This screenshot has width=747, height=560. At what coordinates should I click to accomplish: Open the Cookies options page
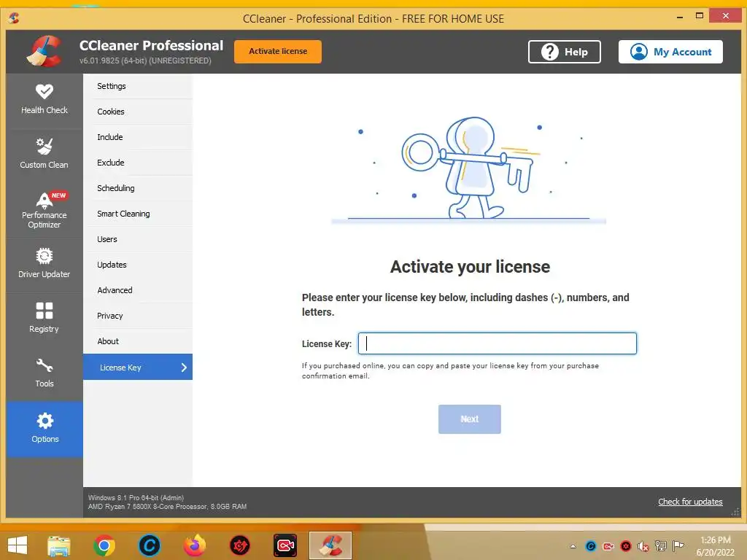click(x=138, y=112)
